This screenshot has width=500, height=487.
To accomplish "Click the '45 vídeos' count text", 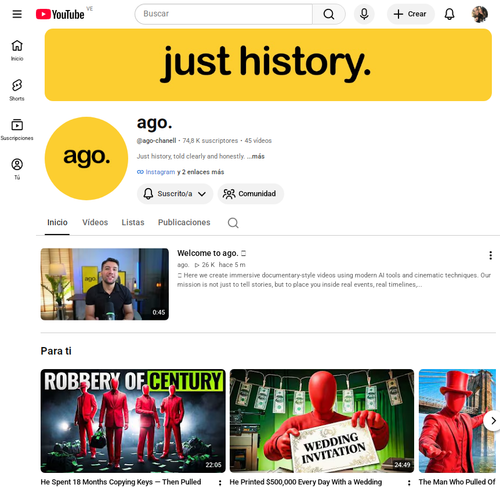I will tap(258, 141).
